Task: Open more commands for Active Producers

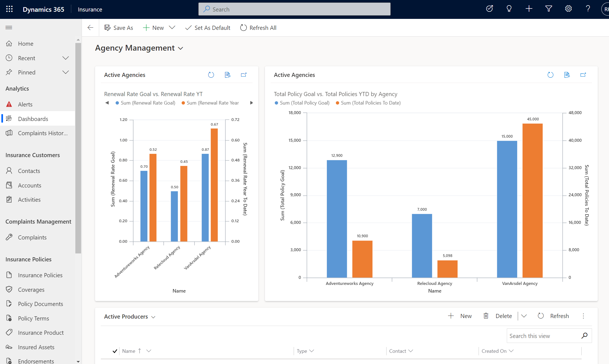Action: click(583, 316)
